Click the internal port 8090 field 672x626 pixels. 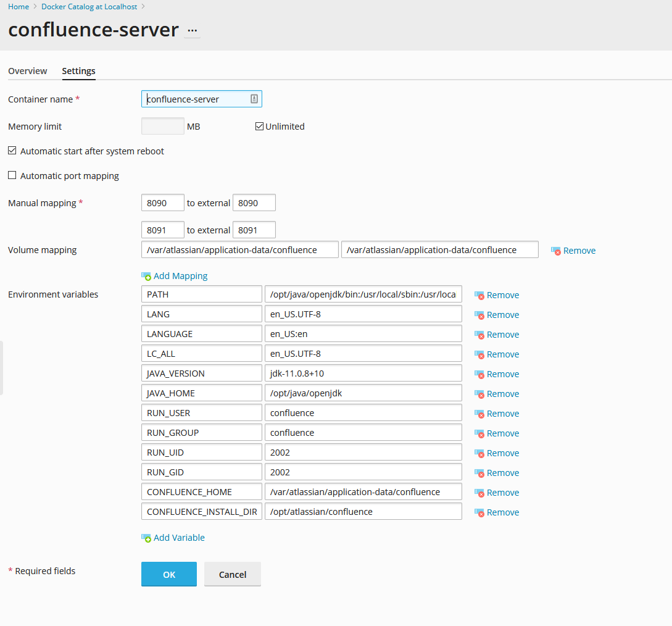coord(163,203)
